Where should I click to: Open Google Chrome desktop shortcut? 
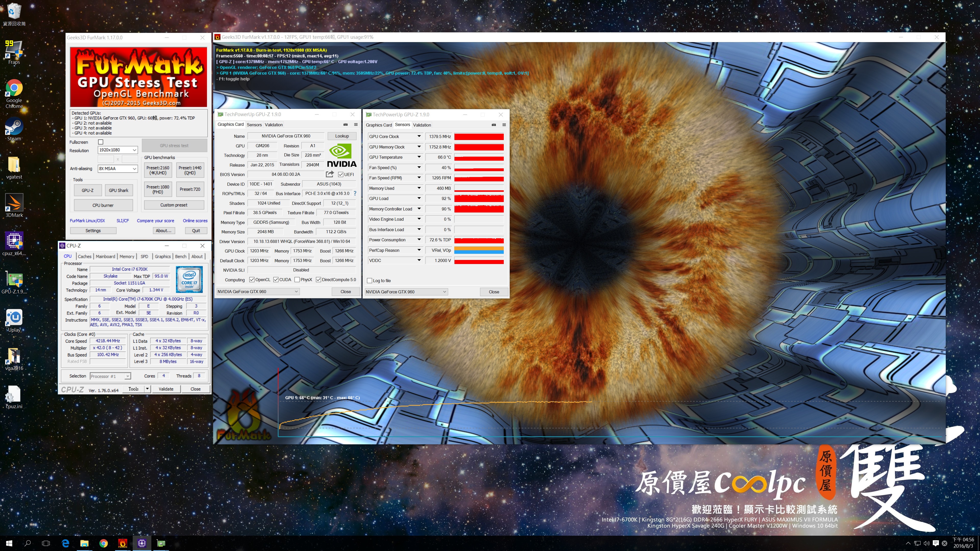pyautogui.click(x=14, y=94)
